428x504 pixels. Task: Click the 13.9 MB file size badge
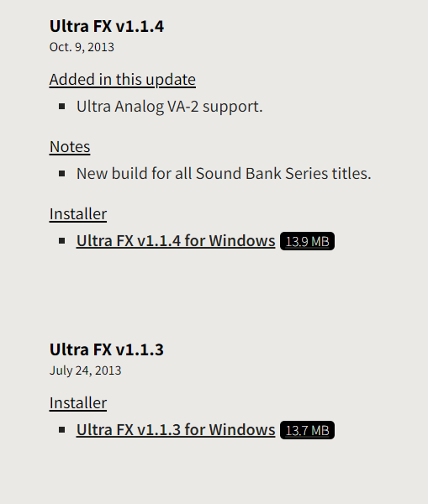tap(307, 241)
